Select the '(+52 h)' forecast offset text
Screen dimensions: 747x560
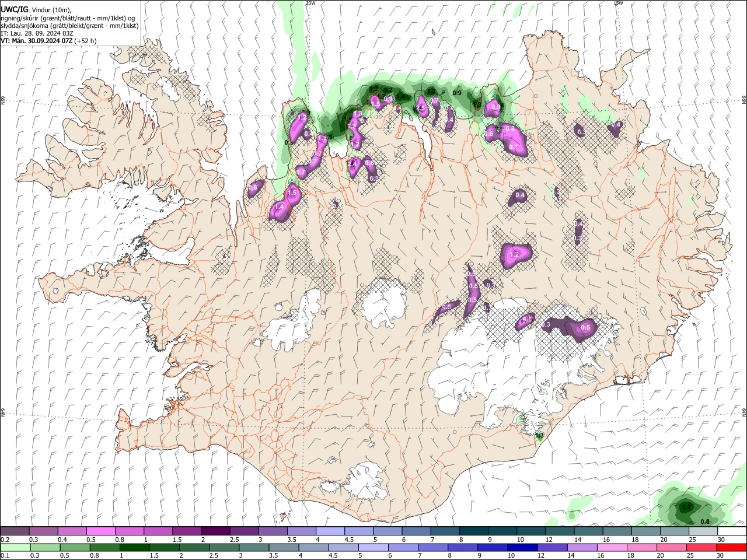point(85,41)
